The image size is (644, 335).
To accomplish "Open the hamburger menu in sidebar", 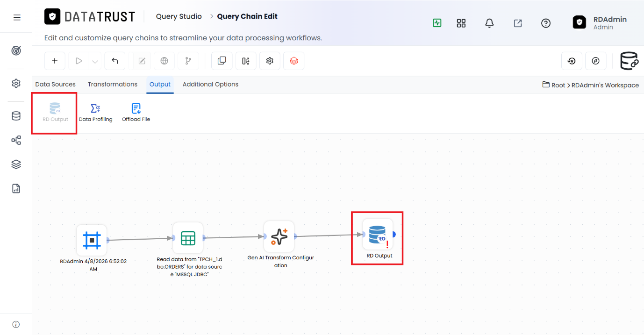I will point(17,18).
